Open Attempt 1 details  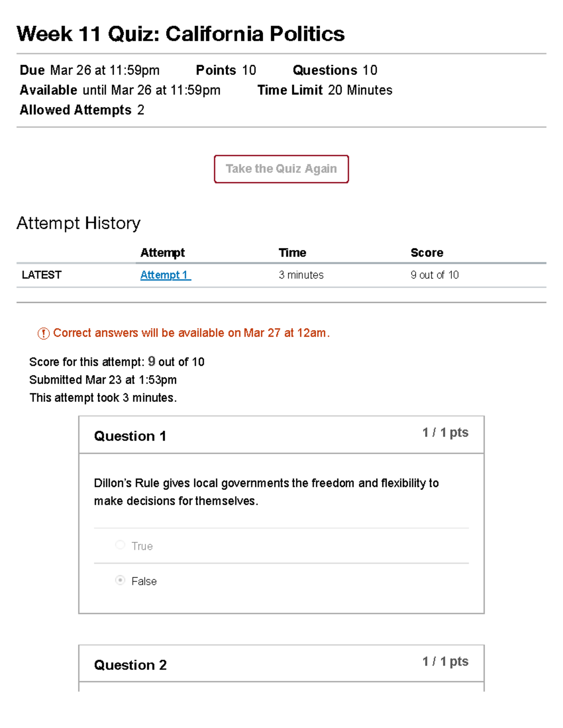(163, 275)
